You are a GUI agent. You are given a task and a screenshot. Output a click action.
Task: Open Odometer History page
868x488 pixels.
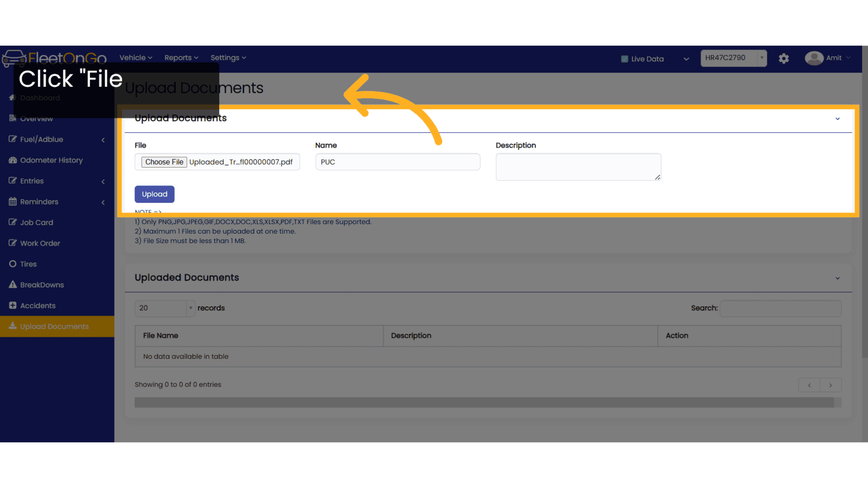[x=52, y=160]
